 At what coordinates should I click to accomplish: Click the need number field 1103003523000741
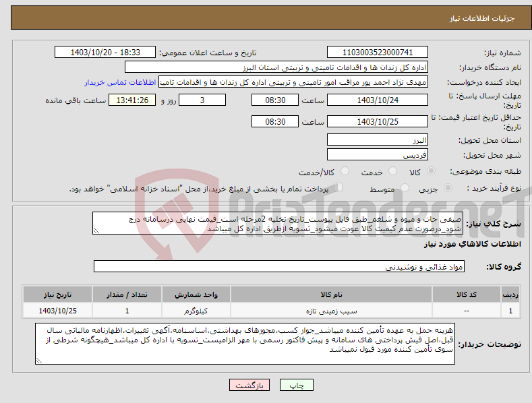tap(378, 53)
